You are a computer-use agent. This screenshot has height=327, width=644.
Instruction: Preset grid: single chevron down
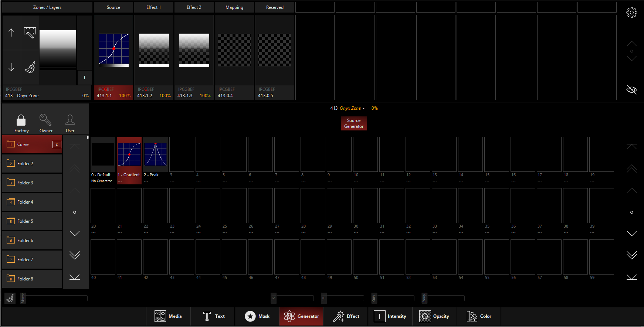(x=632, y=234)
